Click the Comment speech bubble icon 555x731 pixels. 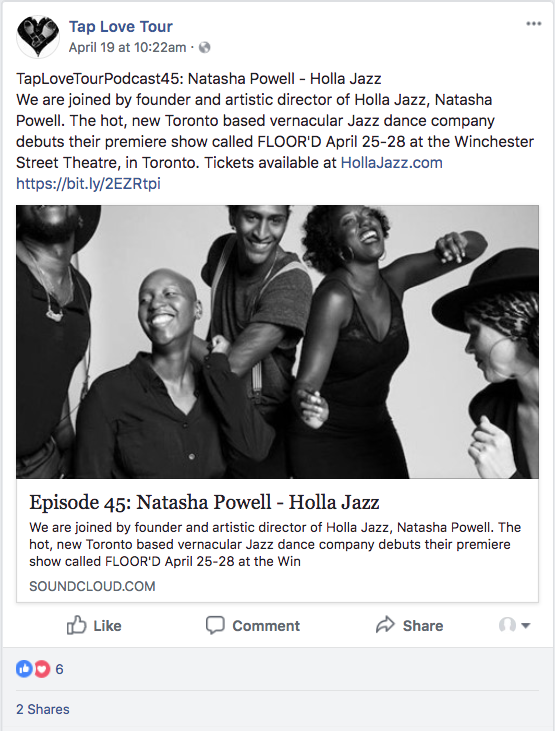tap(215, 625)
